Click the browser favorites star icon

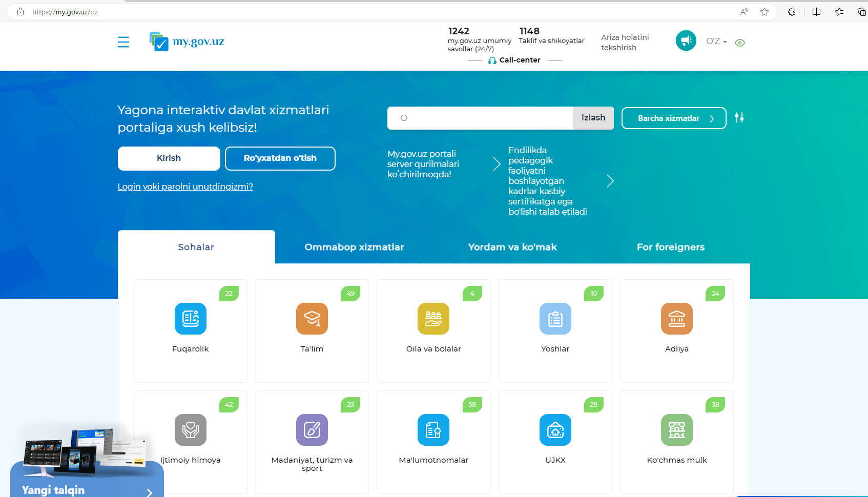(764, 12)
